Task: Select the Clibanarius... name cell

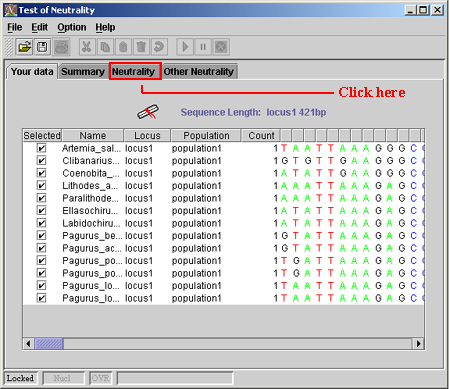Action: 92,161
